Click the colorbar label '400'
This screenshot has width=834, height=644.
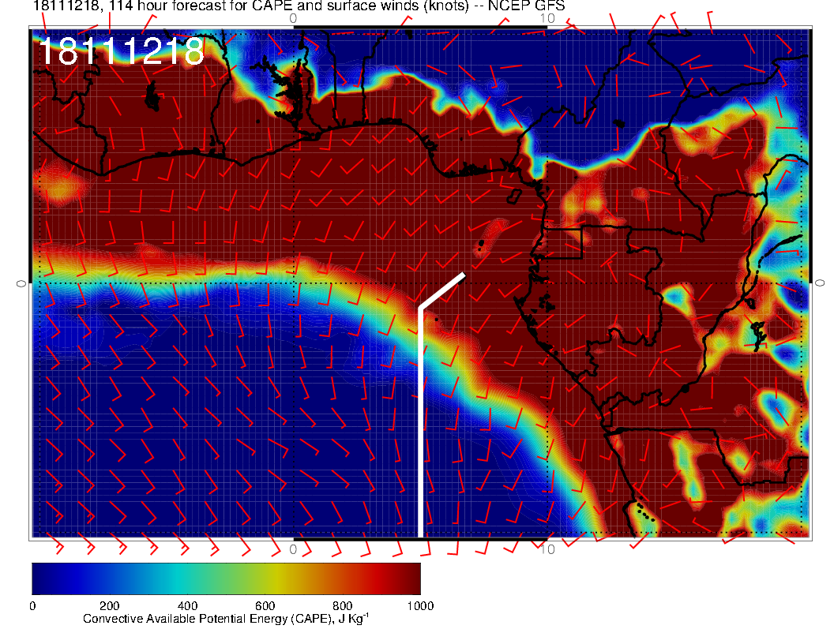187,606
